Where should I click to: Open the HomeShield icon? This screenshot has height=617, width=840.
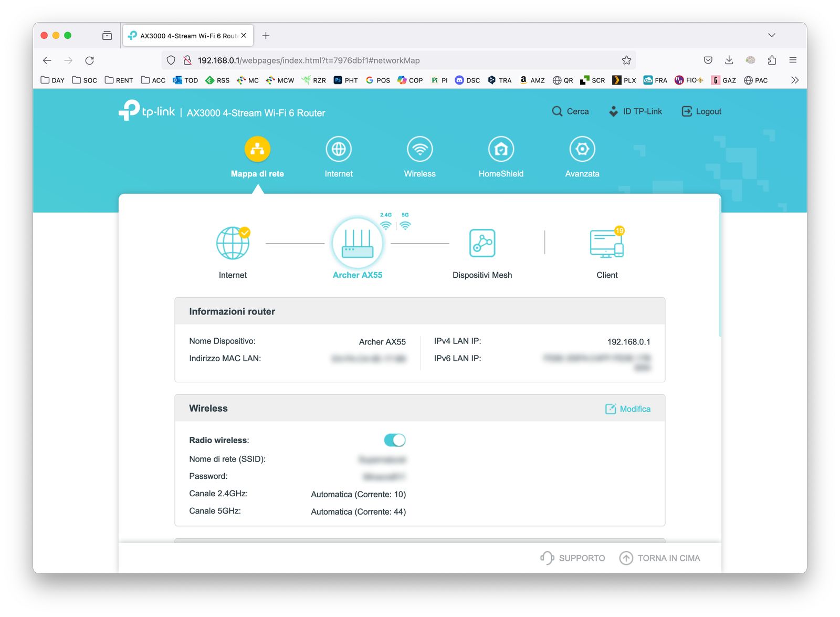pyautogui.click(x=501, y=149)
